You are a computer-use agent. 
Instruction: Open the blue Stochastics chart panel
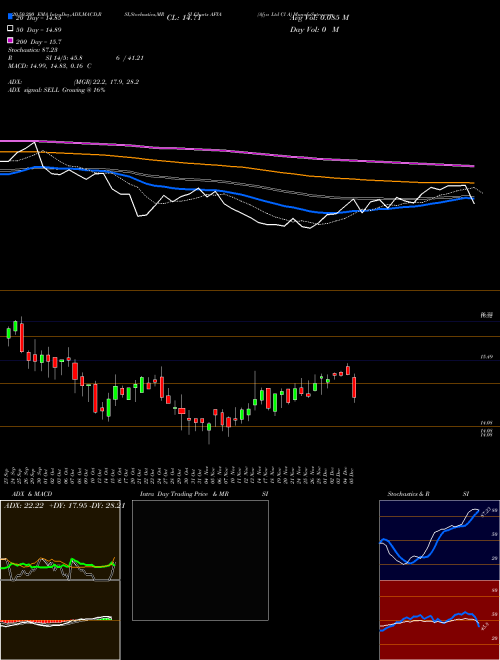click(439, 540)
